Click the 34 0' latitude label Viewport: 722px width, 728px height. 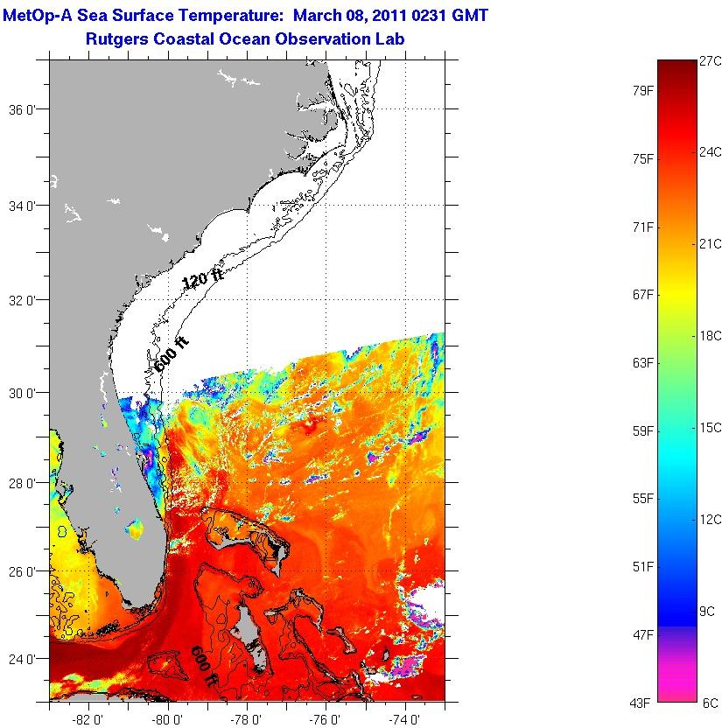coord(22,206)
